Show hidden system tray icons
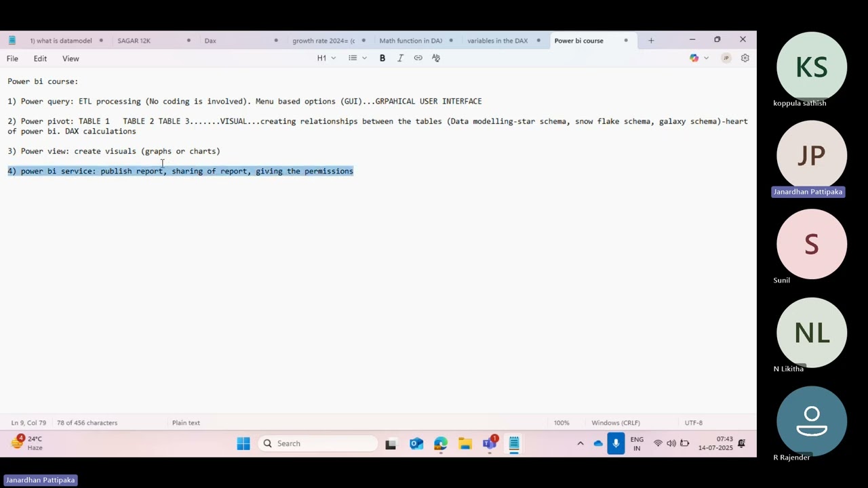This screenshot has height=488, width=868. [x=580, y=444]
